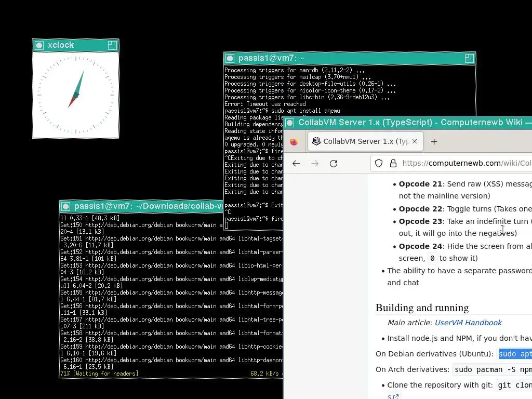This screenshot has height=399, width=532.
Task: Click the 68.2 kB/s download speed text
Action: [264, 374]
